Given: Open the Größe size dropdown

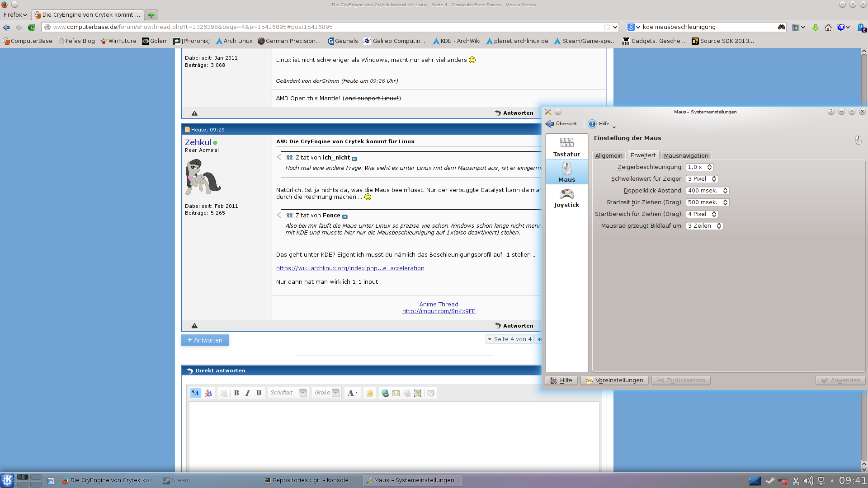Looking at the screenshot, I should pos(335,393).
